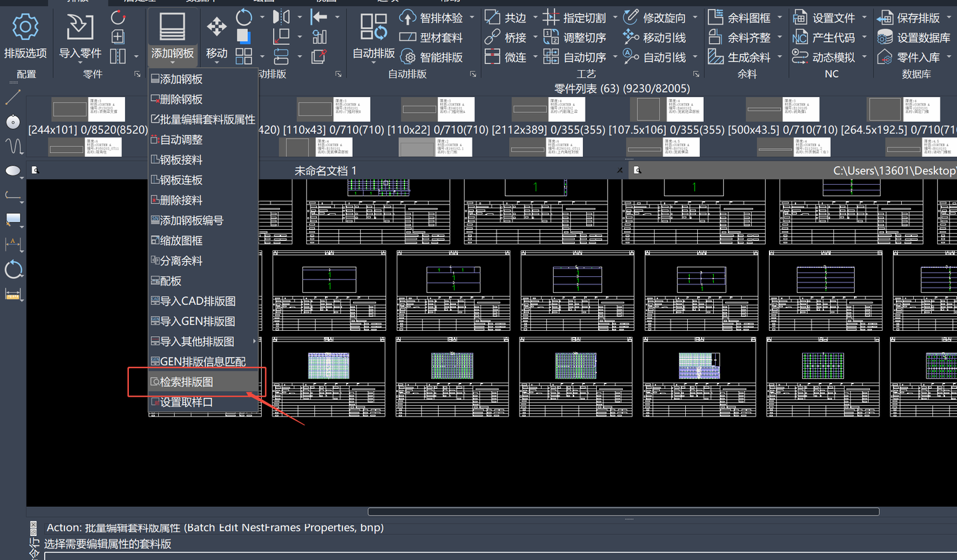This screenshot has height=560, width=957.
Task: Expand the 共边 dropdown arrow
Action: 535,17
